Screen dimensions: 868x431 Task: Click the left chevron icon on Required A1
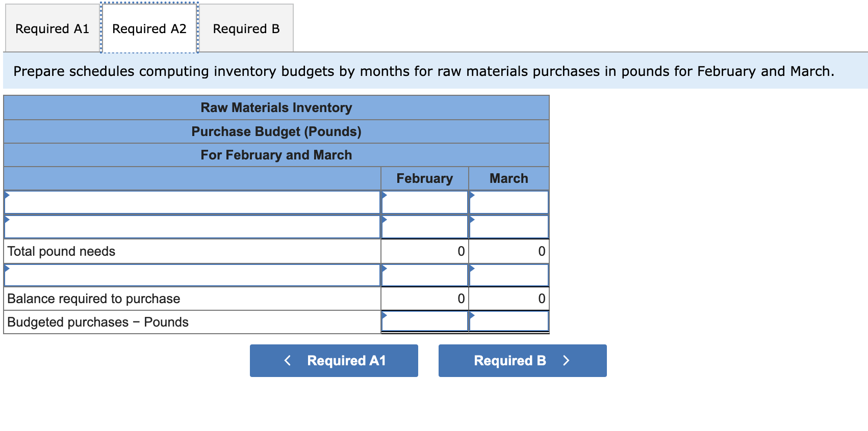(x=288, y=361)
